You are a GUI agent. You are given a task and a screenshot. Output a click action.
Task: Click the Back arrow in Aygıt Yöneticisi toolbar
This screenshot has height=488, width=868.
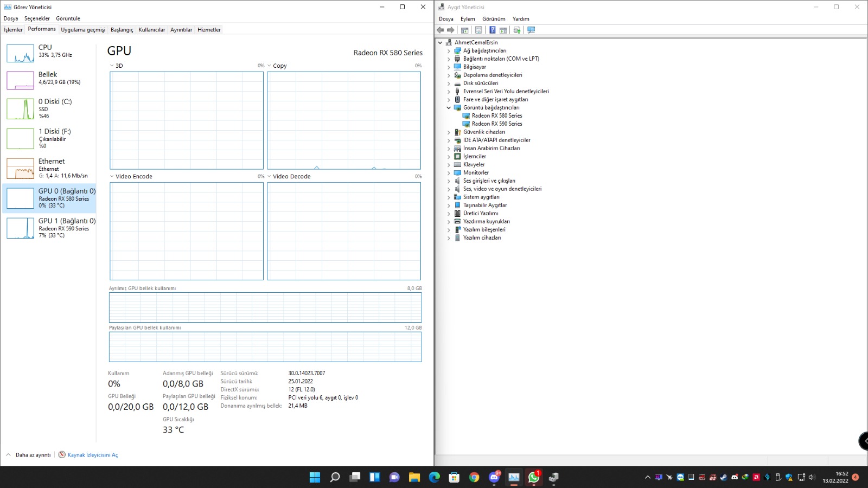click(x=441, y=30)
